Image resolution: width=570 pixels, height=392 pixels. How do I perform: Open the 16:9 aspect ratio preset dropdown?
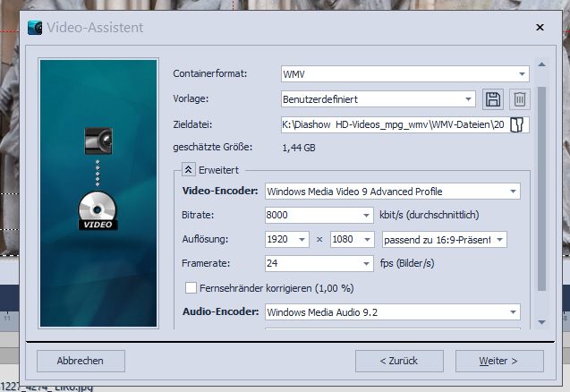500,240
